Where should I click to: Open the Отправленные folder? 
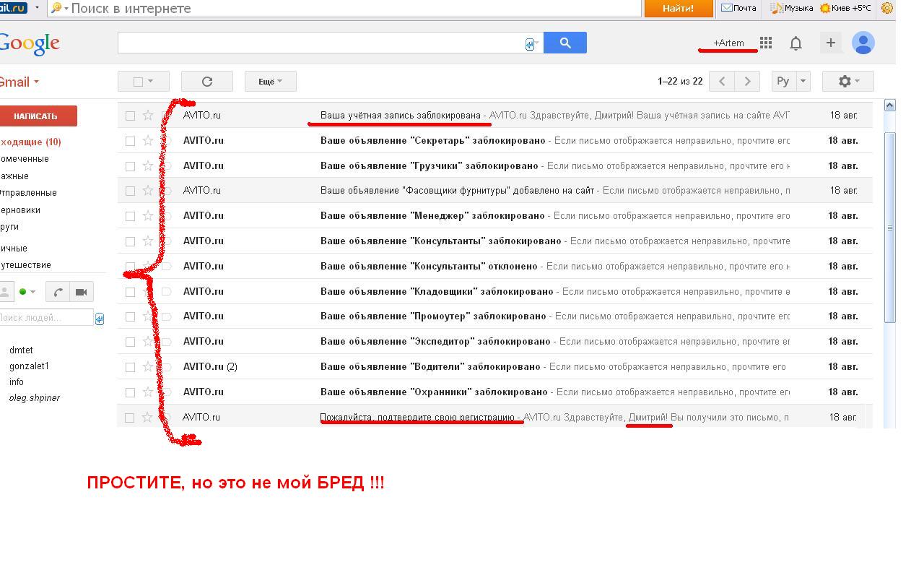click(28, 193)
